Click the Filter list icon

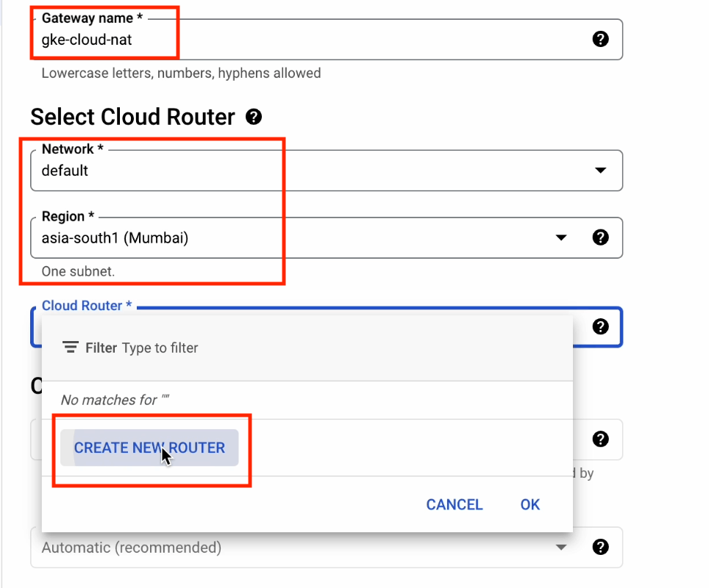coord(71,348)
